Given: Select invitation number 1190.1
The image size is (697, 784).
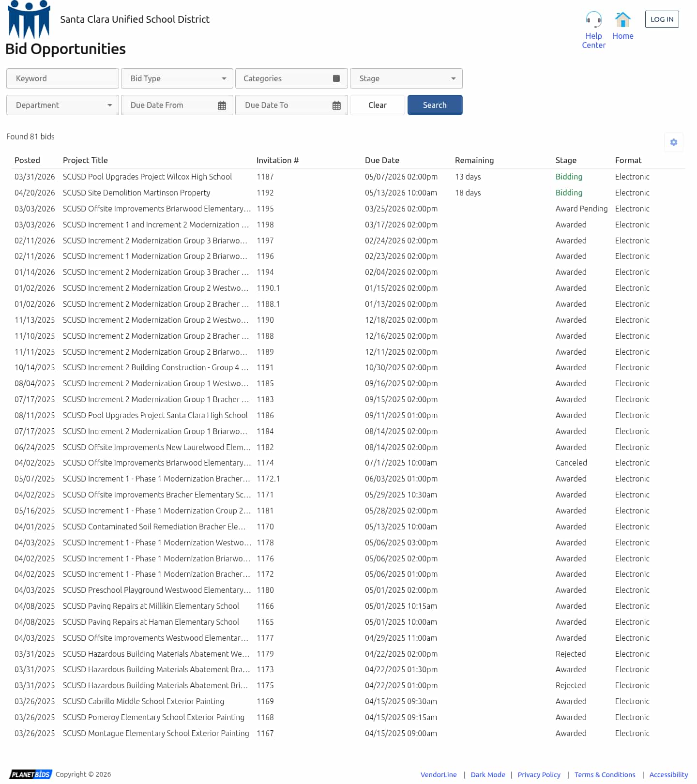Looking at the screenshot, I should [268, 288].
